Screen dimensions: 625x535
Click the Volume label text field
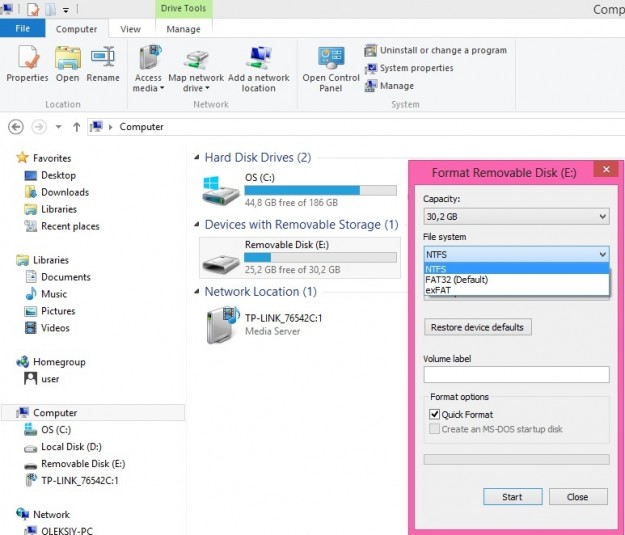pyautogui.click(x=515, y=375)
